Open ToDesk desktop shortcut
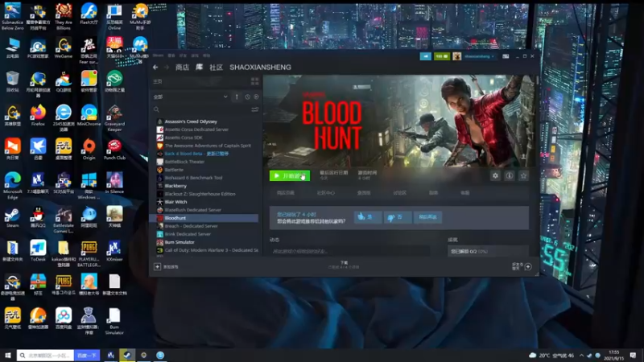Viewport: 644px width, 362px height. (x=38, y=250)
